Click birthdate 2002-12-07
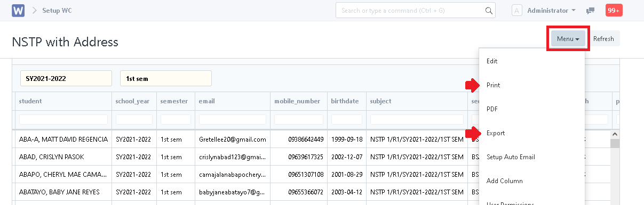The height and width of the screenshot is (205, 644). point(347,157)
